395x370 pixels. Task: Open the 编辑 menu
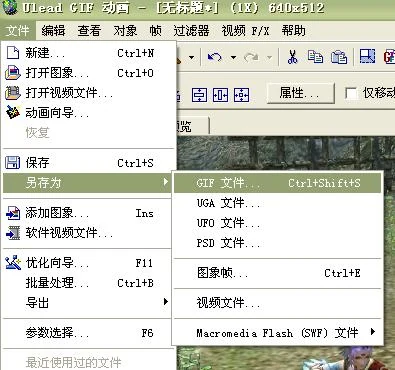pos(53,31)
